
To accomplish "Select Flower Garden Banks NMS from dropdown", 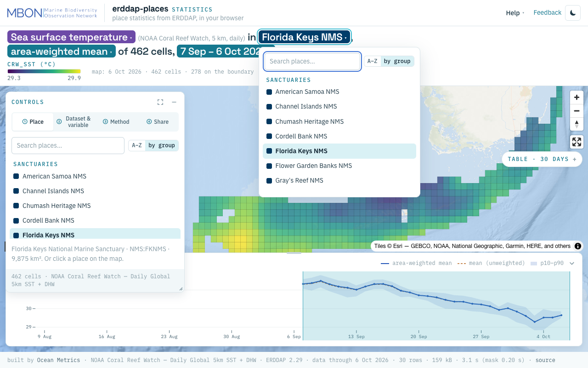I will [x=339, y=166].
